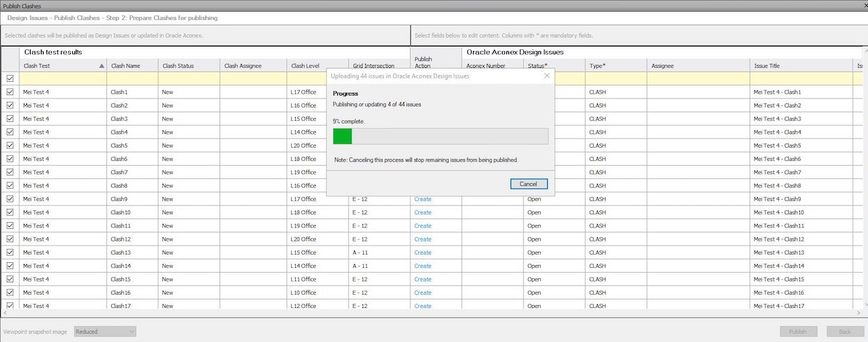Click the Clash Assignee column header
Screen dimensions: 868x342
pos(253,66)
